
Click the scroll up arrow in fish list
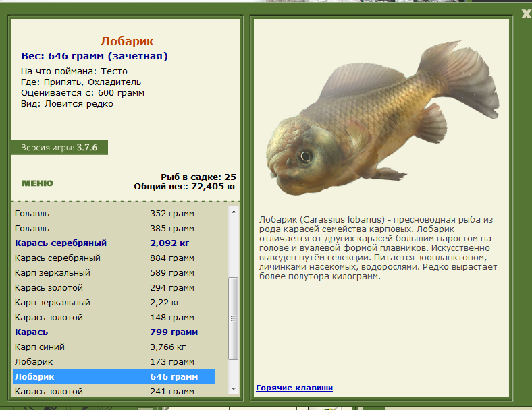(234, 212)
